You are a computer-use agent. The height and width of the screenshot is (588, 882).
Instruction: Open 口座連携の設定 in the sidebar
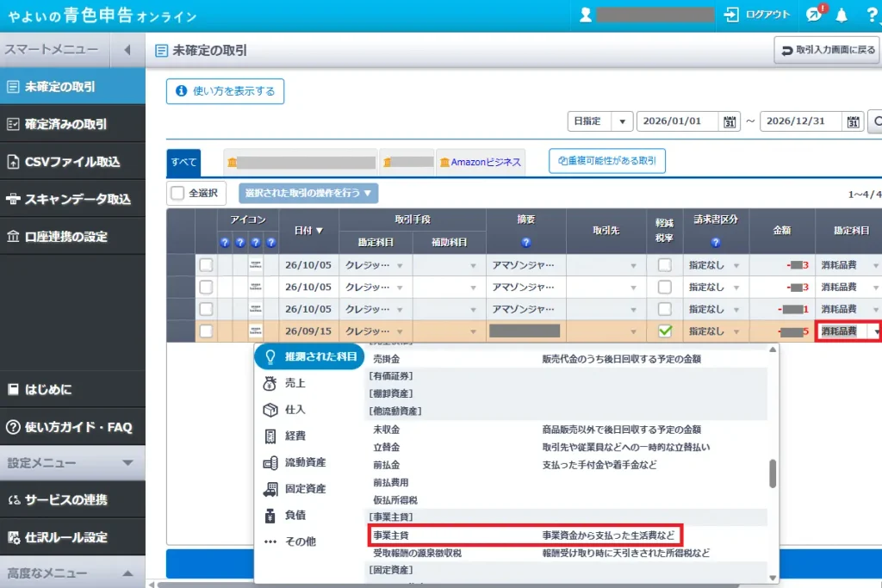pos(72,237)
